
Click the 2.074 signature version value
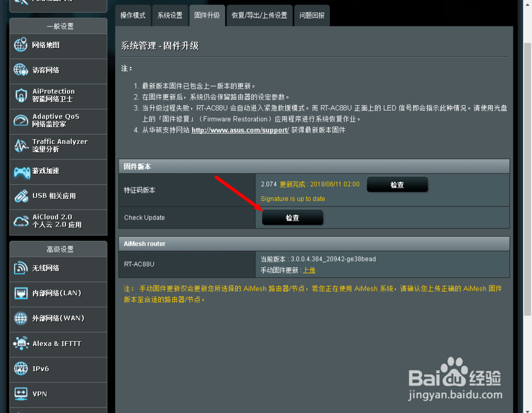269,184
